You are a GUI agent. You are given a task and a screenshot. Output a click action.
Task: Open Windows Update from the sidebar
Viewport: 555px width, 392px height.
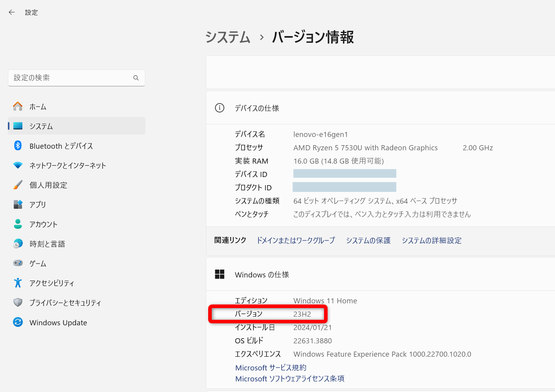[x=58, y=322]
